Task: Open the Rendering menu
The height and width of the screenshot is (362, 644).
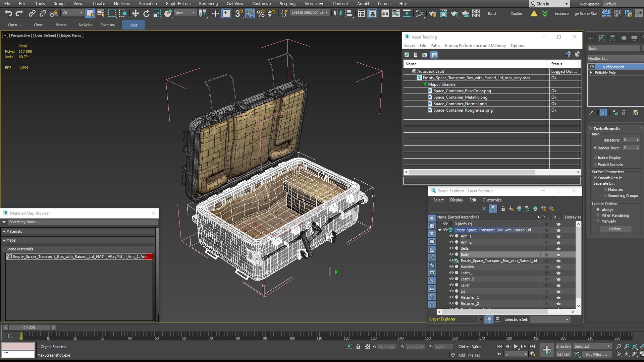Action: [x=208, y=4]
